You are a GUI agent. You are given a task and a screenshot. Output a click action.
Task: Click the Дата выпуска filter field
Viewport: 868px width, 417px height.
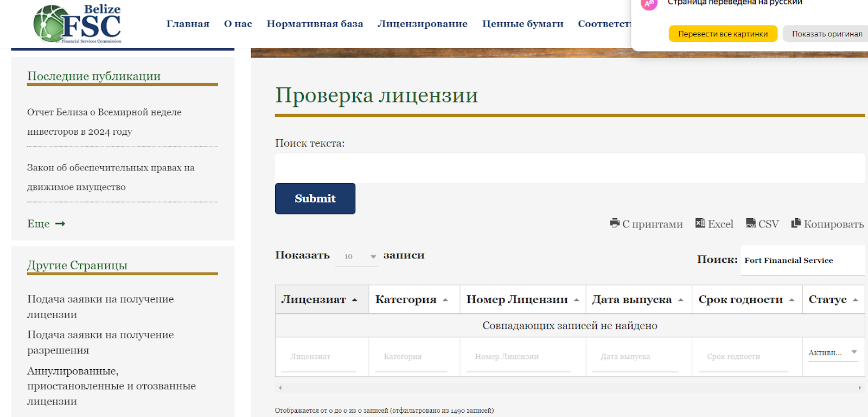coord(635,357)
